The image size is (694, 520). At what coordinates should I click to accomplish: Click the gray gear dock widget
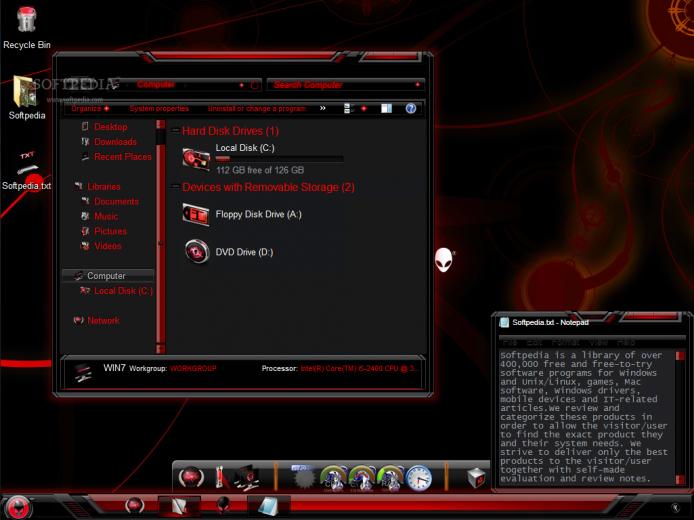point(303,478)
